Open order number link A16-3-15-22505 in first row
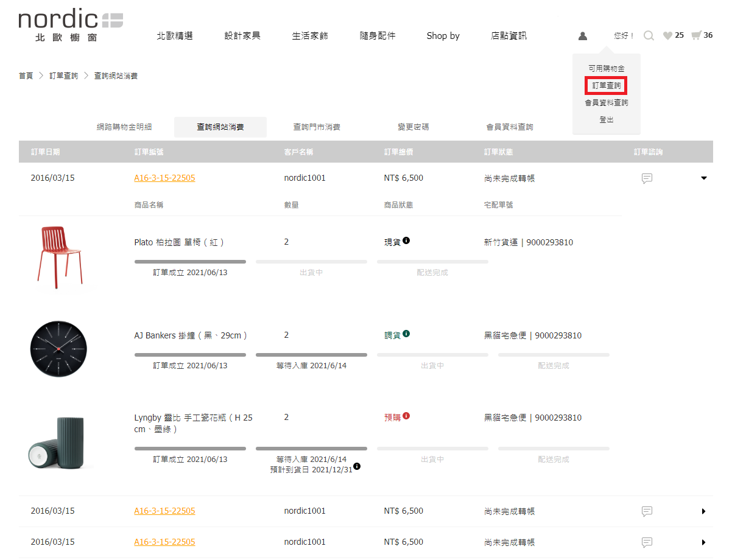 164,178
